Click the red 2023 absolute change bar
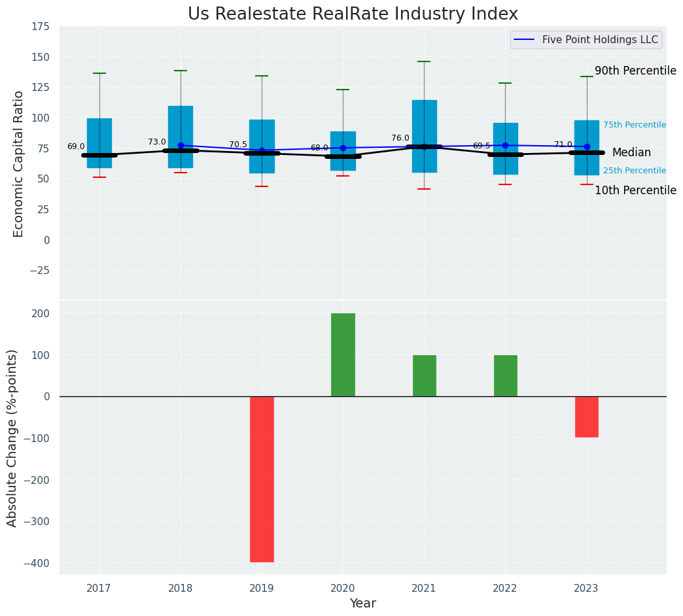Screen dimensions: 683x616 (x=586, y=417)
